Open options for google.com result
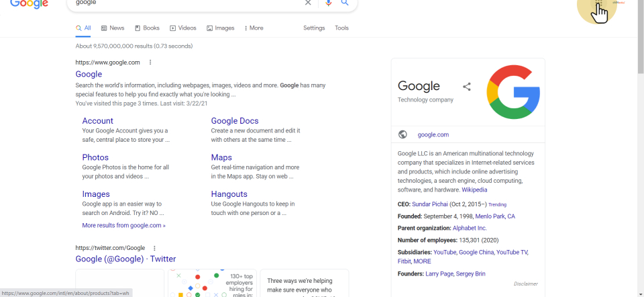Viewport: 644px width, 297px height. [x=150, y=62]
